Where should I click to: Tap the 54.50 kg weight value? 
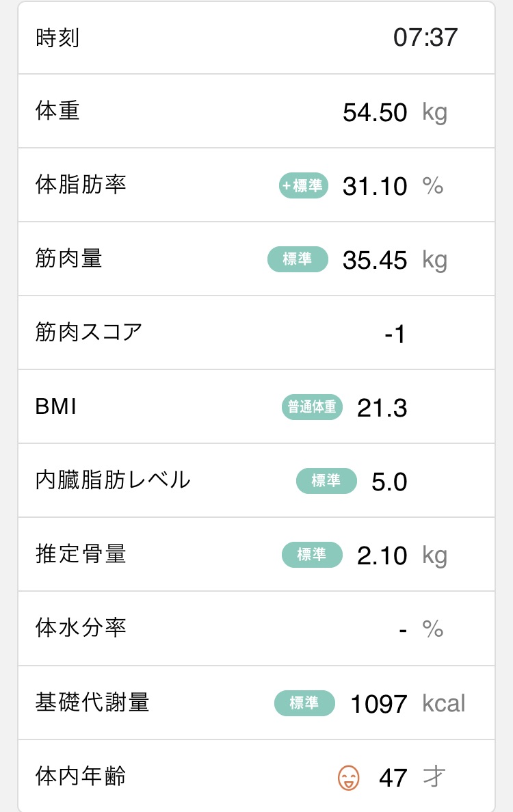(395, 112)
